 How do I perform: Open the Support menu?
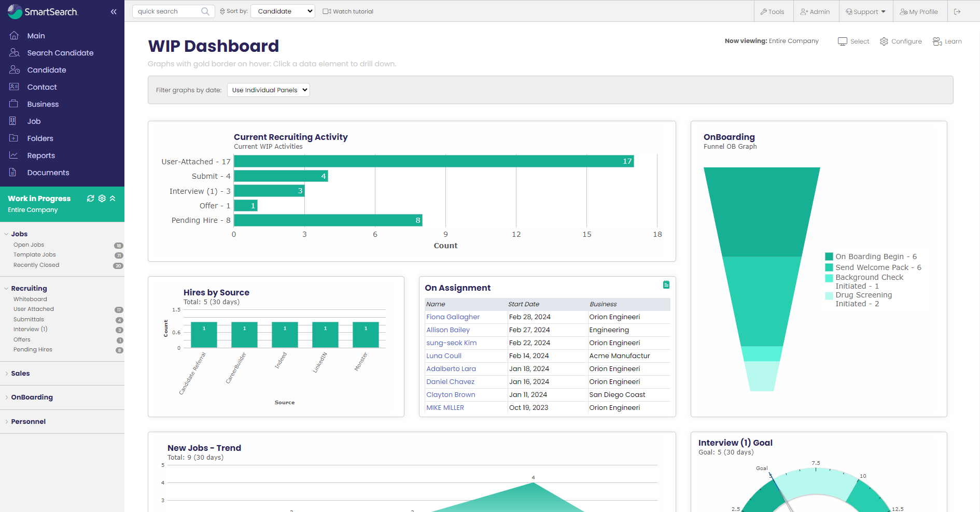click(x=865, y=11)
